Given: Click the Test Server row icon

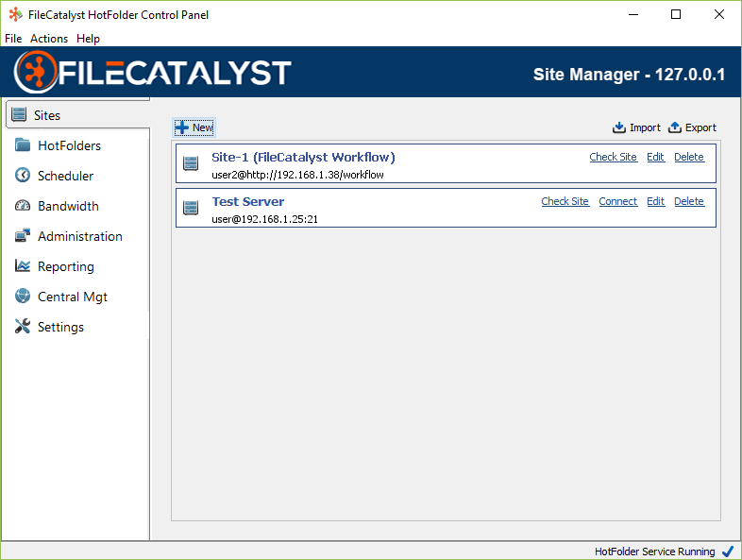Looking at the screenshot, I should click(191, 208).
